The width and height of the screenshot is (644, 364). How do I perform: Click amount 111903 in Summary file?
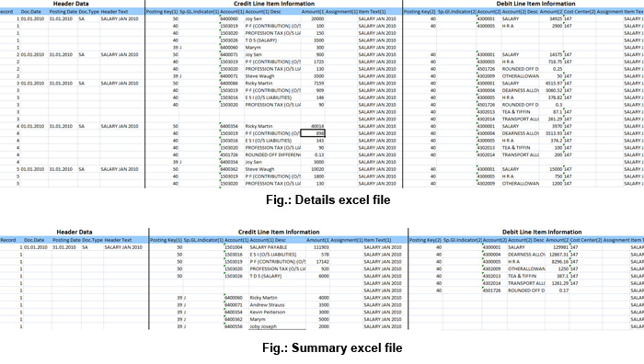321,247
